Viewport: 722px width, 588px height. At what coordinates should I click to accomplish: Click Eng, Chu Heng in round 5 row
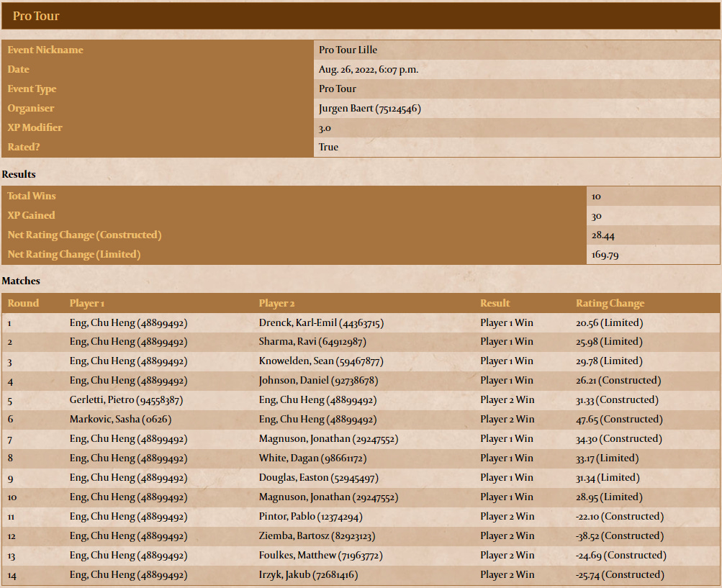tap(317, 399)
